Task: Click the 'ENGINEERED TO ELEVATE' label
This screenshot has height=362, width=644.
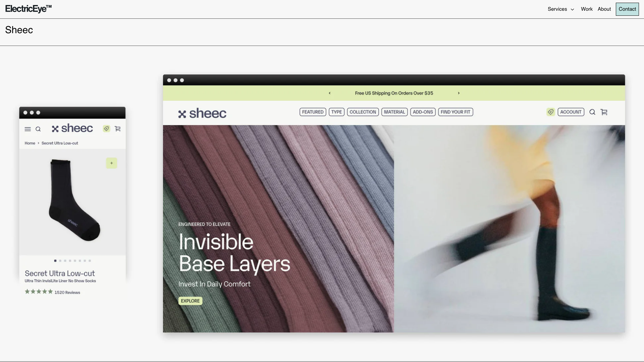Action: 204,224
